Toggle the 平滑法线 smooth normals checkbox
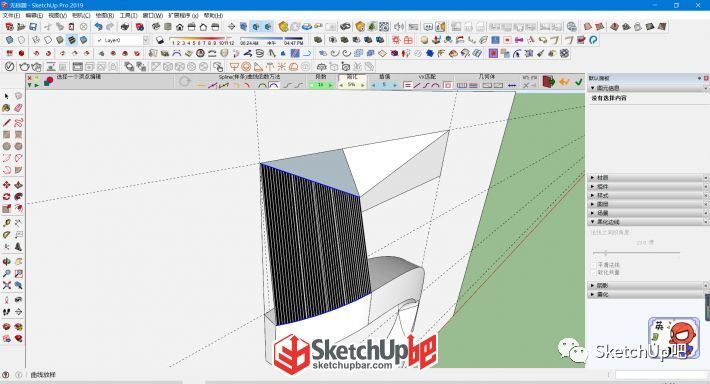The height and width of the screenshot is (384, 710). click(x=595, y=264)
